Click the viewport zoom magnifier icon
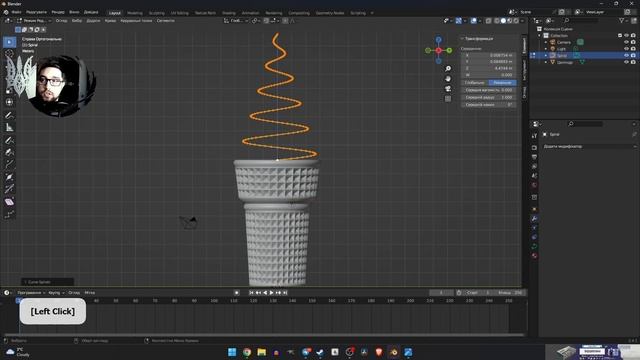 448,69
